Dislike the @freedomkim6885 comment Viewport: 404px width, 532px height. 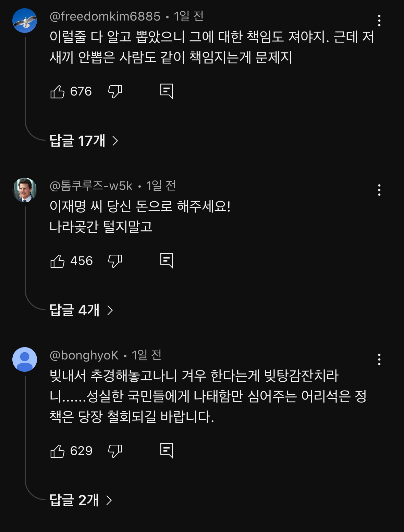tap(115, 91)
